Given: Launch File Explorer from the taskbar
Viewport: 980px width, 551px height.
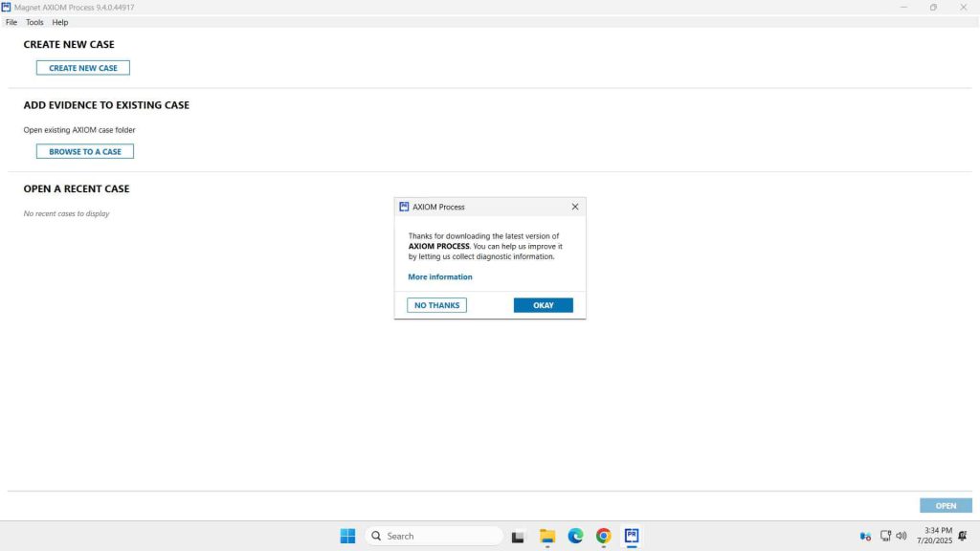Looking at the screenshot, I should click(547, 536).
